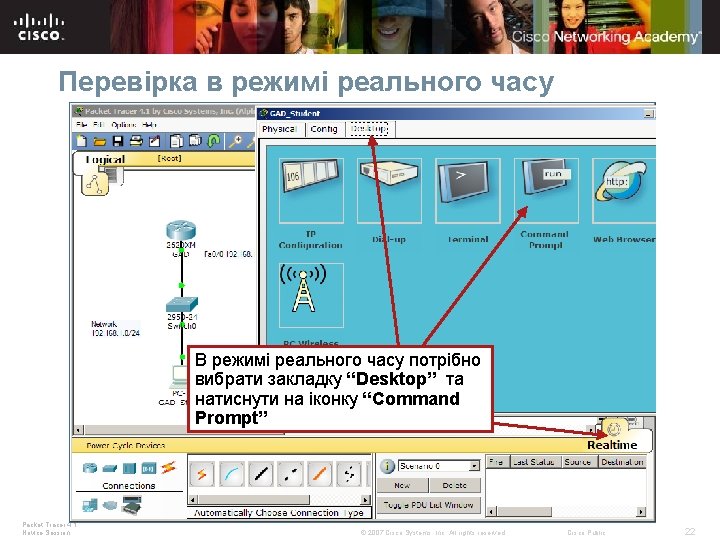Select the Wireless Devices category icon
The height and width of the screenshot is (540, 720).
pos(149,468)
